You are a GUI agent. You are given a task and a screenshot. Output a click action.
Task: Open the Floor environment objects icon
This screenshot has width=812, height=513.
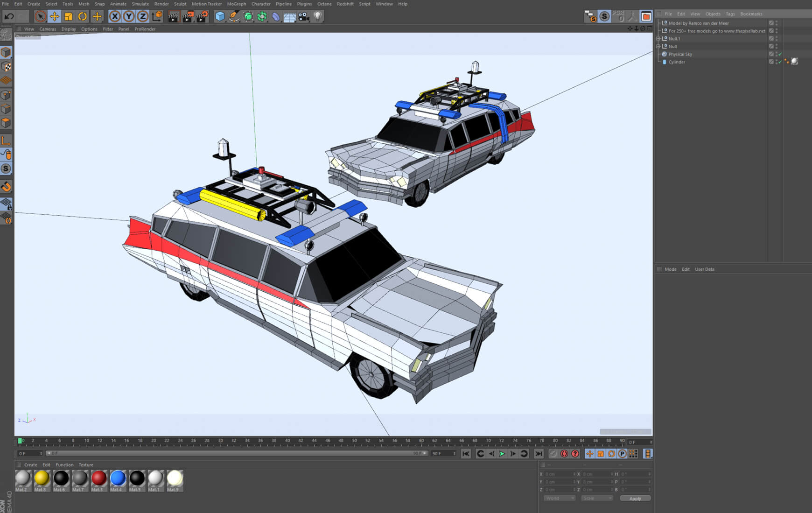click(290, 17)
